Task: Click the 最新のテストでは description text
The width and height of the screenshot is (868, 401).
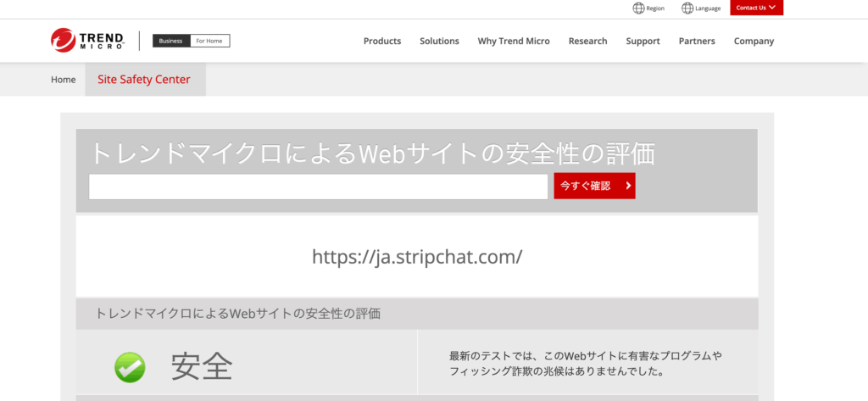Action: pos(586,364)
